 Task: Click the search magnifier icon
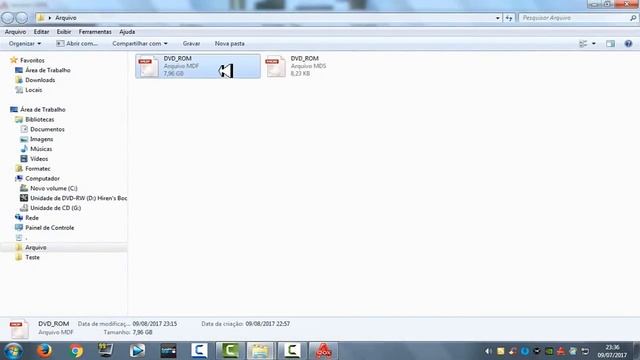(x=633, y=18)
